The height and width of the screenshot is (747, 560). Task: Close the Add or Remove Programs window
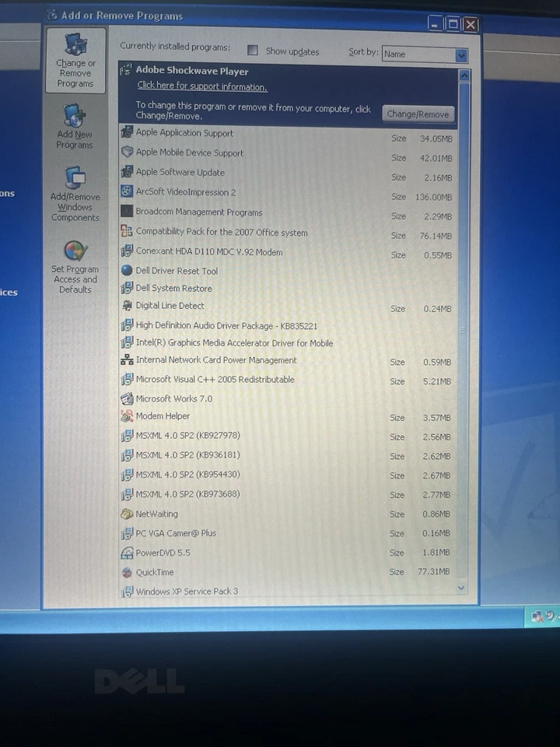(471, 24)
